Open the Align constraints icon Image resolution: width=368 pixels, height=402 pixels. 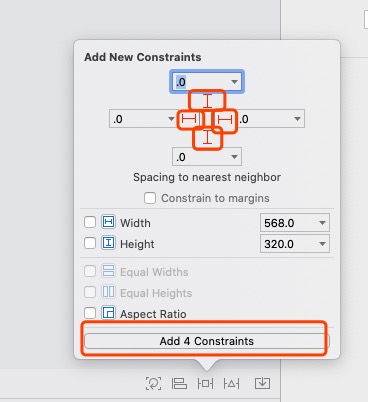click(x=179, y=384)
